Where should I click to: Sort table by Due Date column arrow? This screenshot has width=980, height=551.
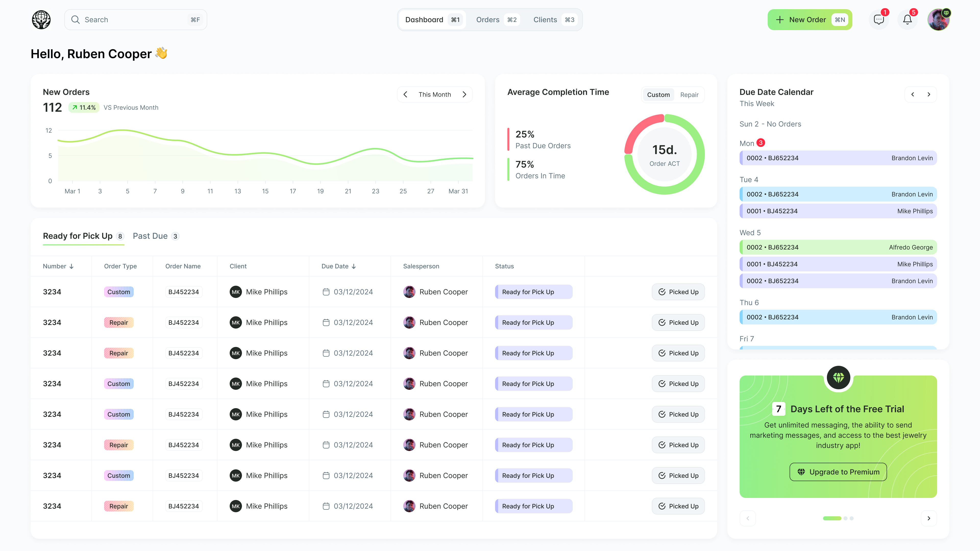click(354, 266)
